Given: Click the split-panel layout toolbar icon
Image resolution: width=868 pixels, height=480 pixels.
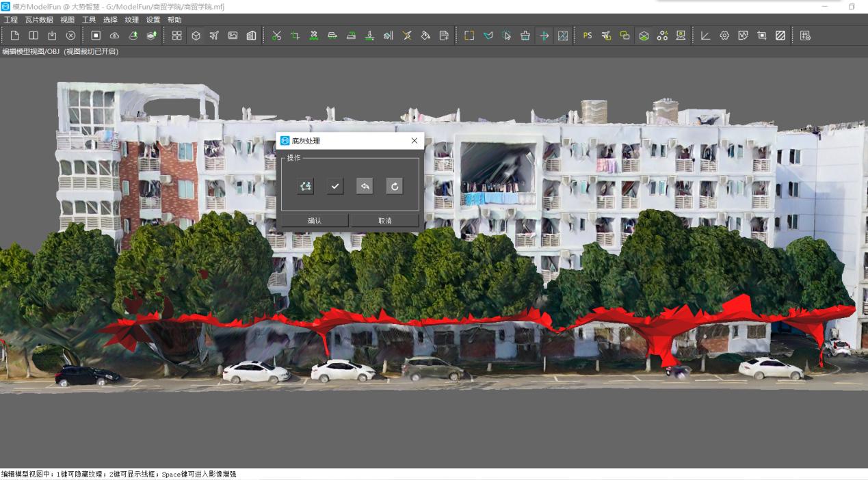Looking at the screenshot, I should coord(34,36).
